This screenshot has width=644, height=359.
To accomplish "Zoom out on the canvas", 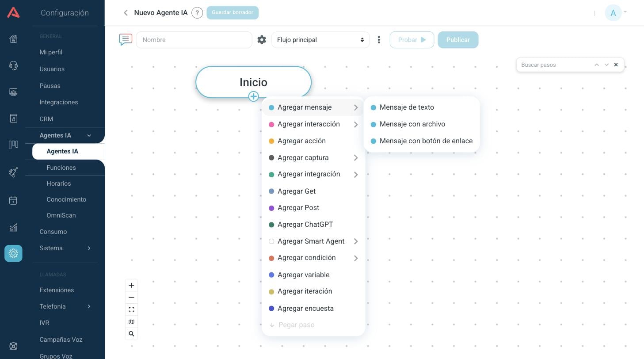I will pyautogui.click(x=131, y=298).
